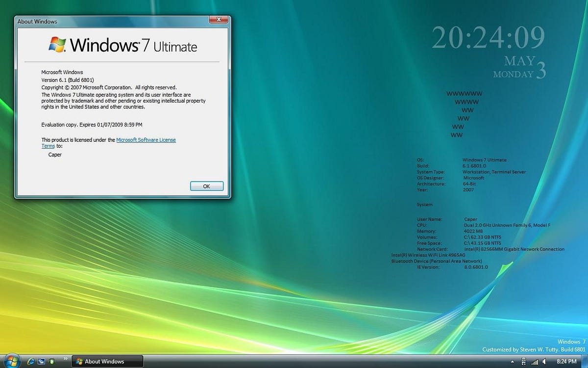The width and height of the screenshot is (588, 368).
Task: Click the "8.0.6801.0" IE version value
Action: pos(476,267)
